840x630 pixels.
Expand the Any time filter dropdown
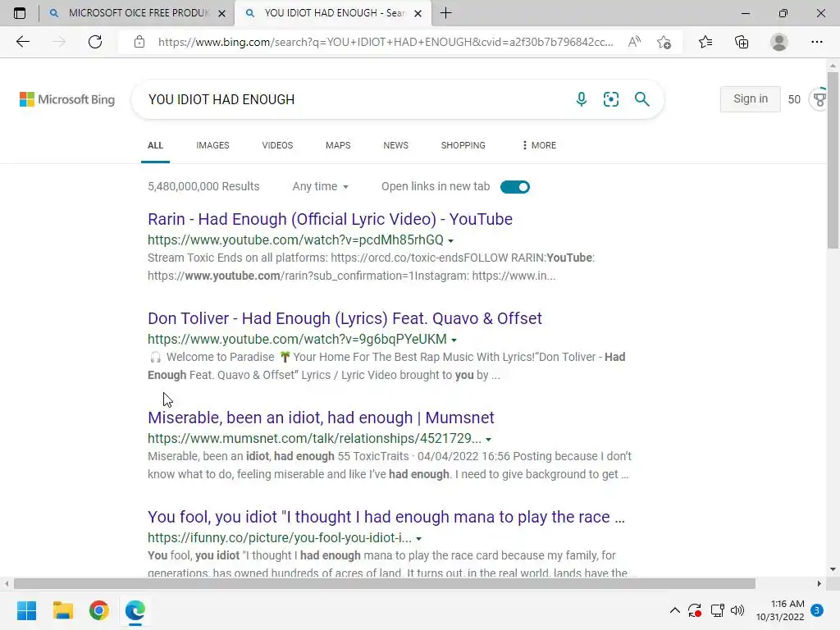321,186
